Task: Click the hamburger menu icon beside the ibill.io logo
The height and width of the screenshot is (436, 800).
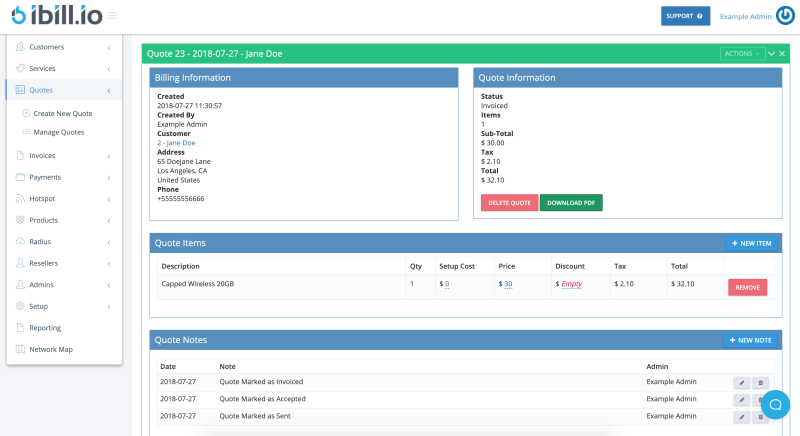Action: pos(112,16)
